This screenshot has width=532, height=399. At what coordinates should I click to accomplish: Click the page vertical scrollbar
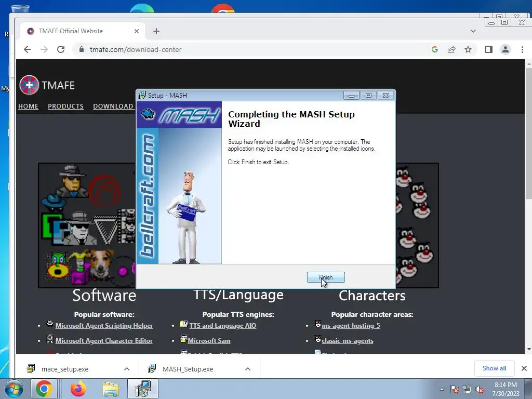(528, 134)
